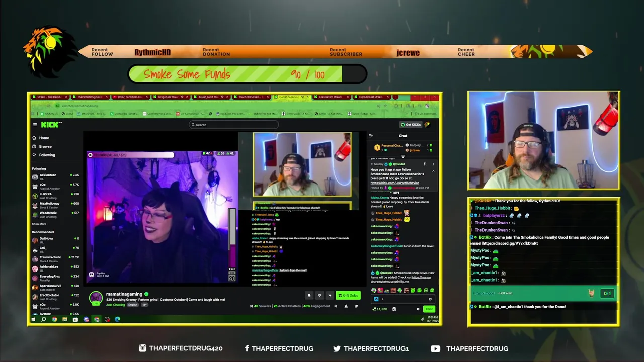
Task: Switch to Oregon420 Stream tab
Action: coord(170,97)
